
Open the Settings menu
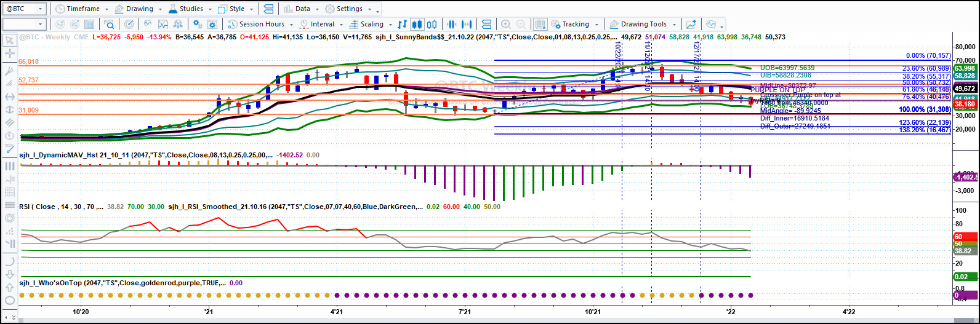[348, 9]
